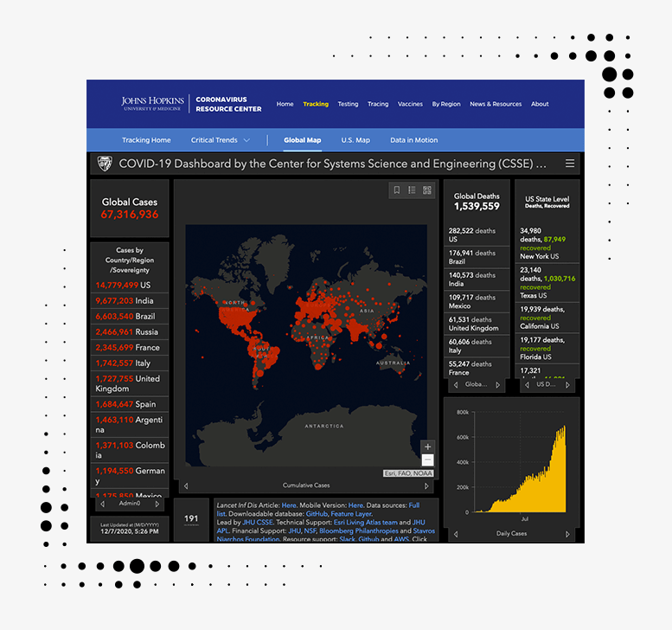Select Data in Motion tab
This screenshot has width=672, height=630.
pos(413,140)
